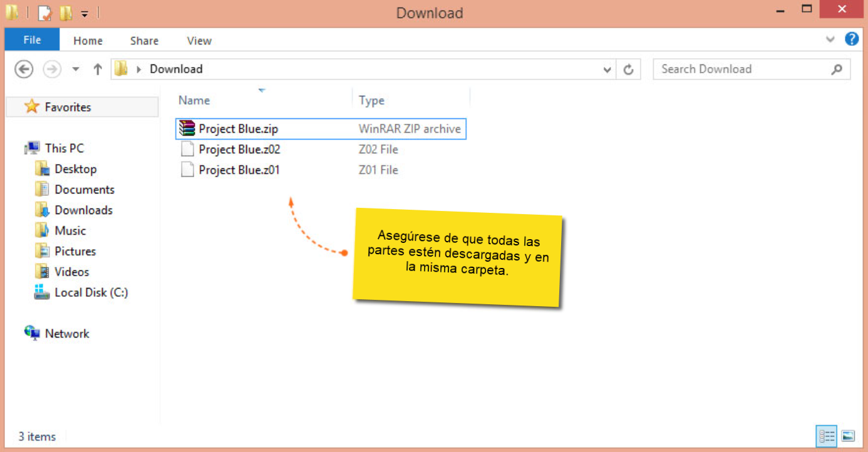The width and height of the screenshot is (868, 452).
Task: Click the blank file icon of Project Blue.z01
Action: tap(187, 170)
